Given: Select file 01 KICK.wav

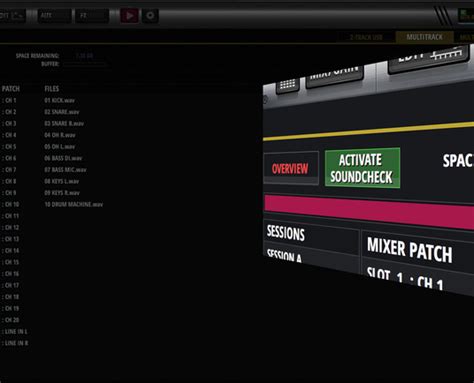Looking at the screenshot, I should (x=59, y=100).
